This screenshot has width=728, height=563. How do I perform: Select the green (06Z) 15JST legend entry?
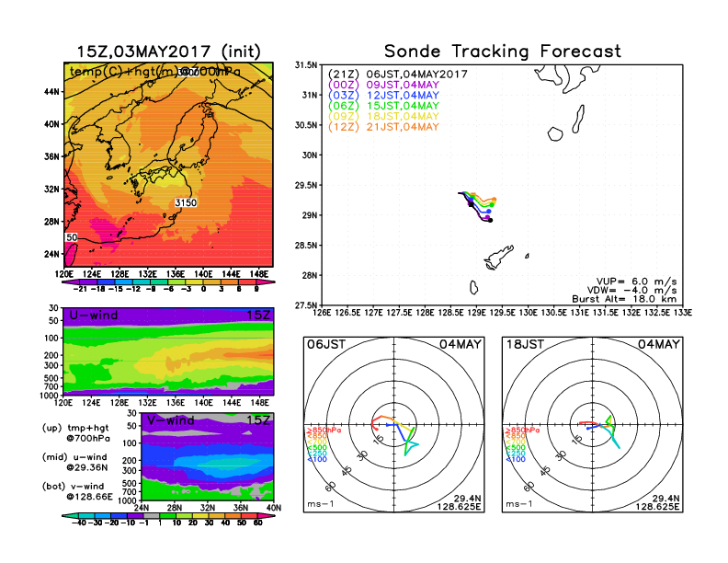tap(383, 106)
